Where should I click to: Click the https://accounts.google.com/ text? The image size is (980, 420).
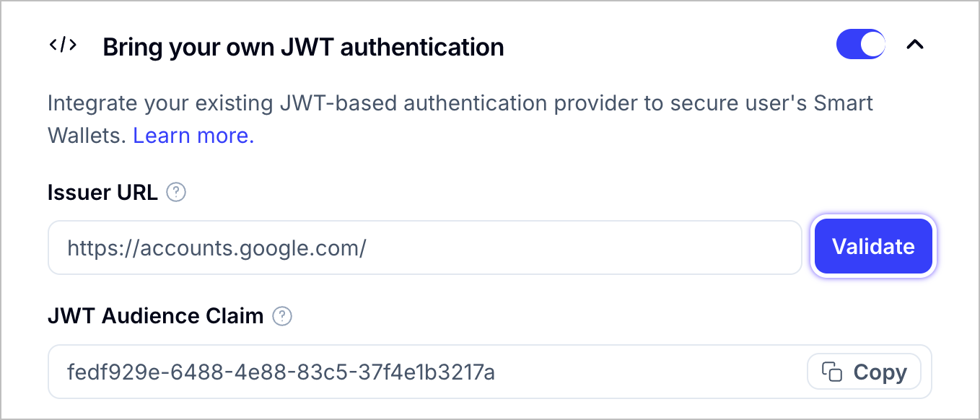click(216, 248)
